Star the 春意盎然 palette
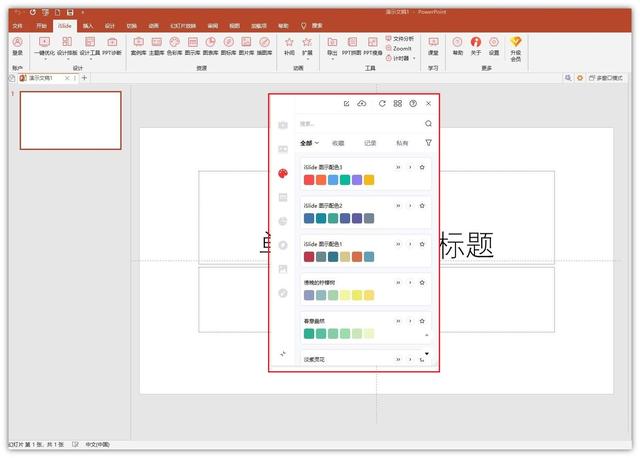This screenshot has height=458, width=640. coord(422,321)
